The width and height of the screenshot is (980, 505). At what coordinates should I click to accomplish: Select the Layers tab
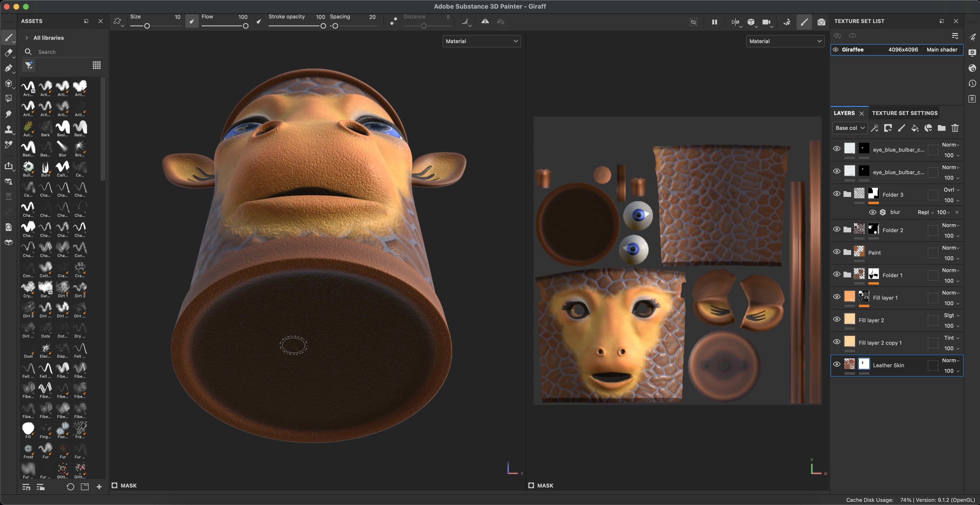[x=844, y=113]
